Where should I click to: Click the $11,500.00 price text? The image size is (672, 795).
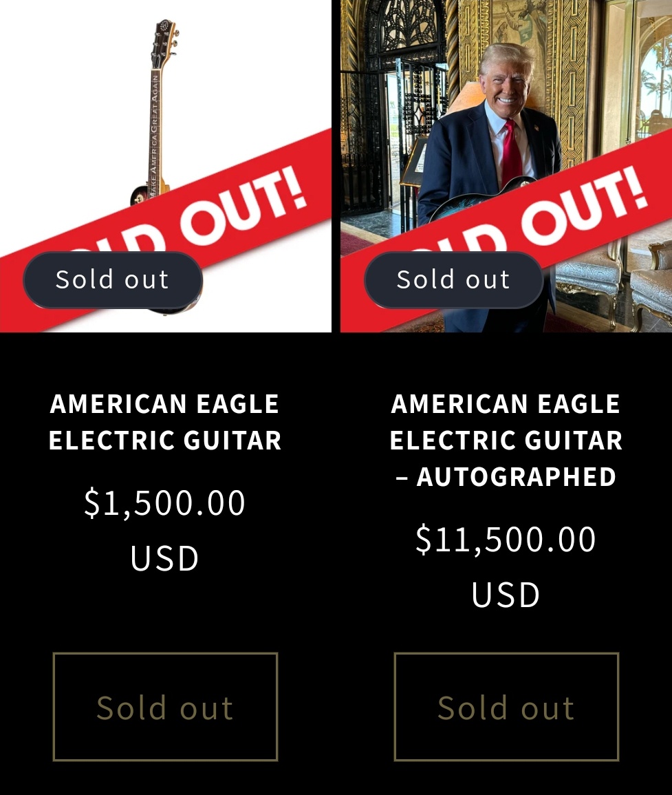click(506, 539)
